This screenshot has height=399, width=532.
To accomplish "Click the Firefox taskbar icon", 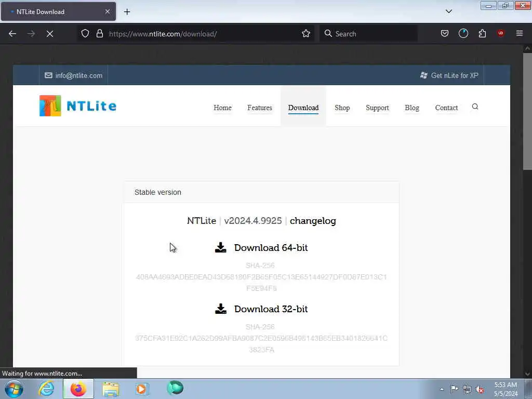I will click(x=78, y=389).
